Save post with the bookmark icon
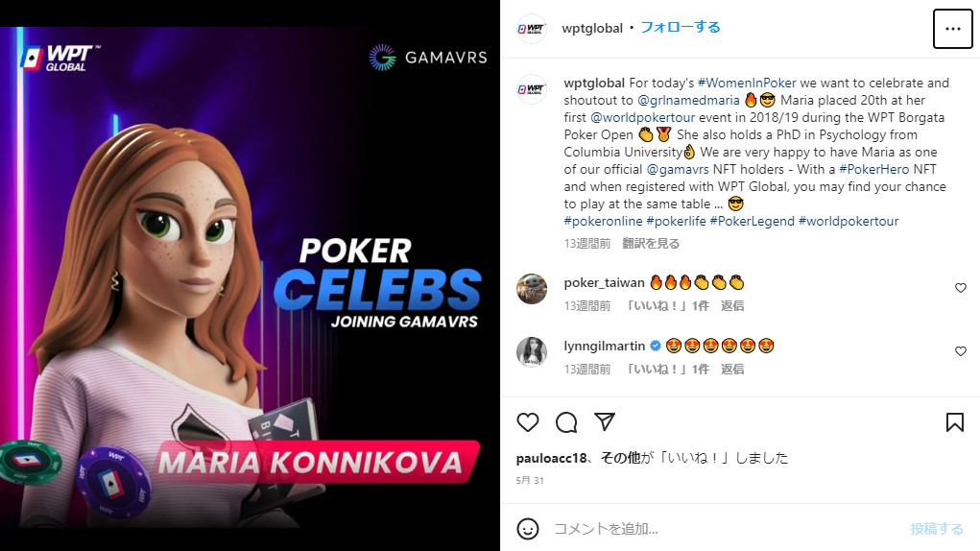The height and width of the screenshot is (551, 980). (954, 422)
